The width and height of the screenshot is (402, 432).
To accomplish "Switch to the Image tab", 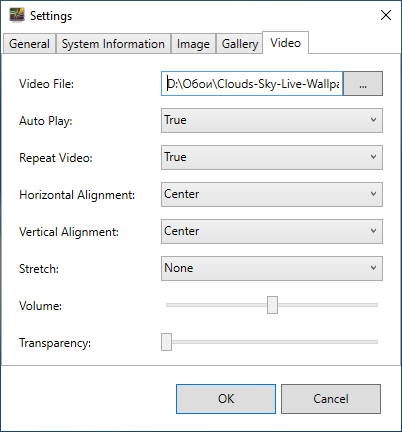I will point(193,44).
